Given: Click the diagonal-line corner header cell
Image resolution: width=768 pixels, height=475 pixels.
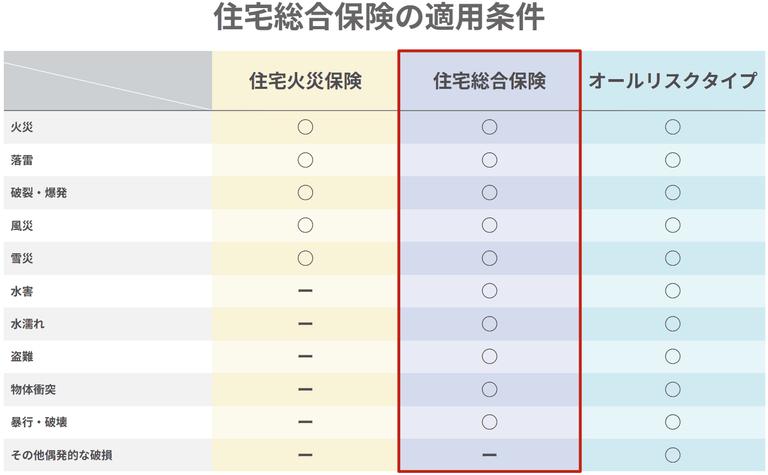Looking at the screenshot, I should click(107, 80).
